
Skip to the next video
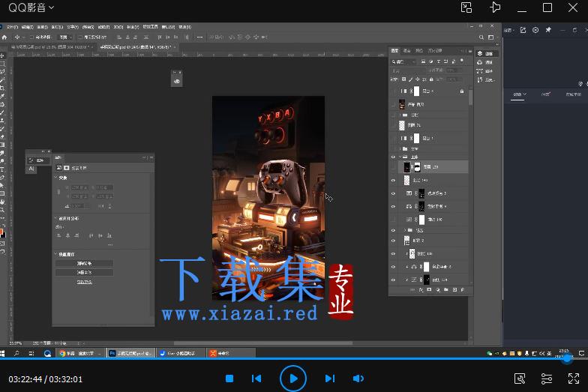[330, 379]
